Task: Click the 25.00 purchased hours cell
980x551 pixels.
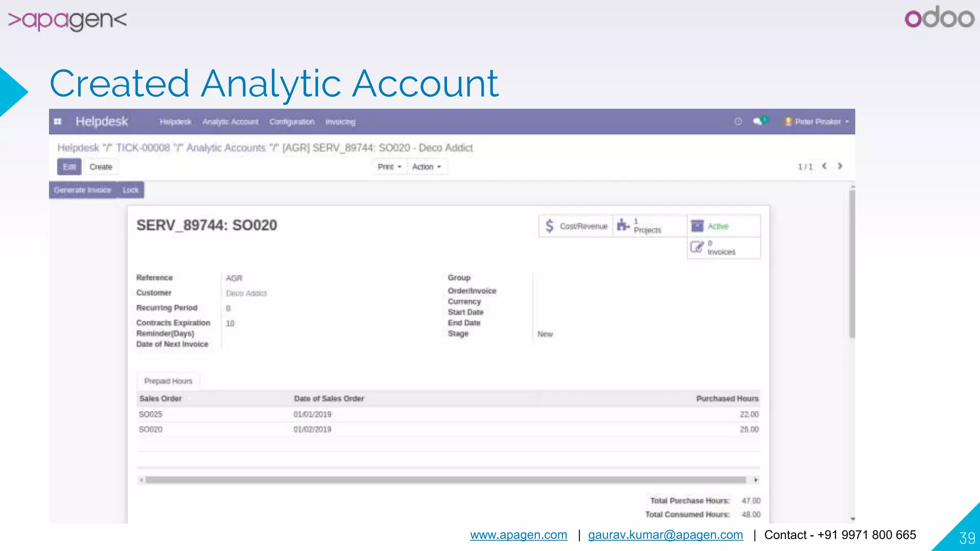Action: click(x=749, y=430)
